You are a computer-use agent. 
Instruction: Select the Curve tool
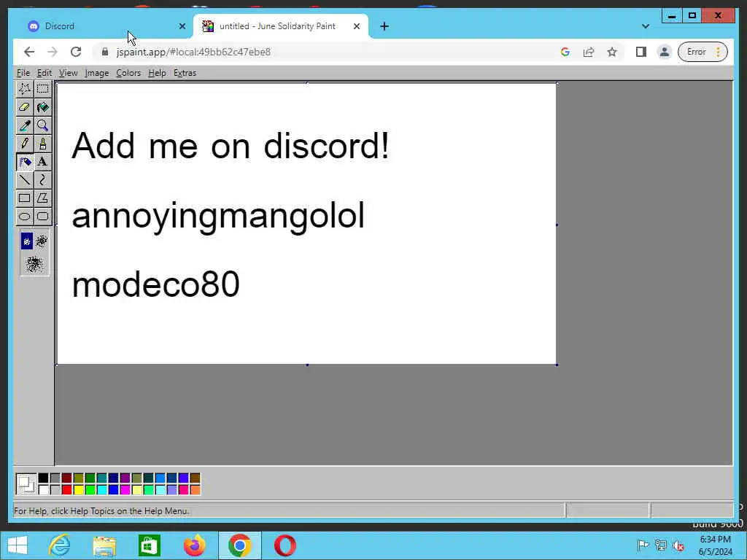click(43, 180)
